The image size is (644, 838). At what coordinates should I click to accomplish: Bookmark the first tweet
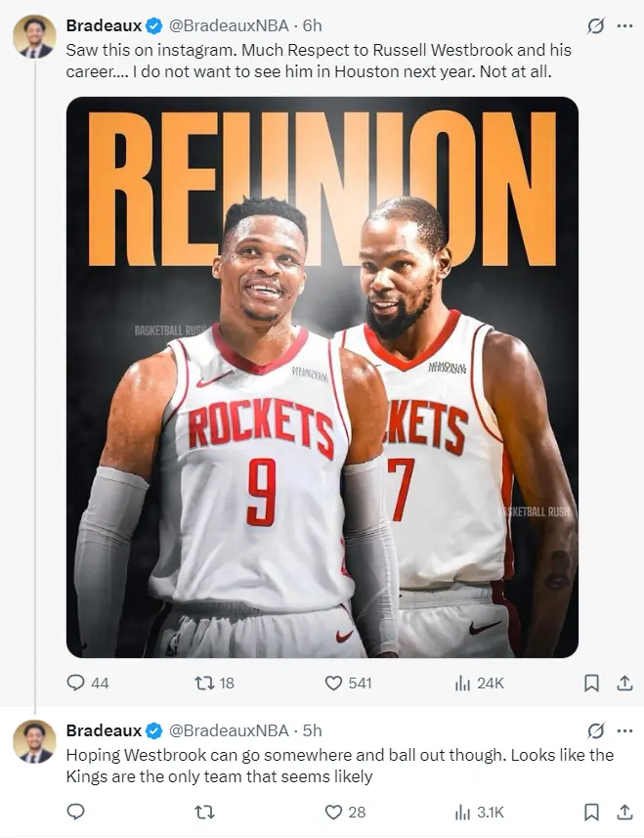pos(591,683)
